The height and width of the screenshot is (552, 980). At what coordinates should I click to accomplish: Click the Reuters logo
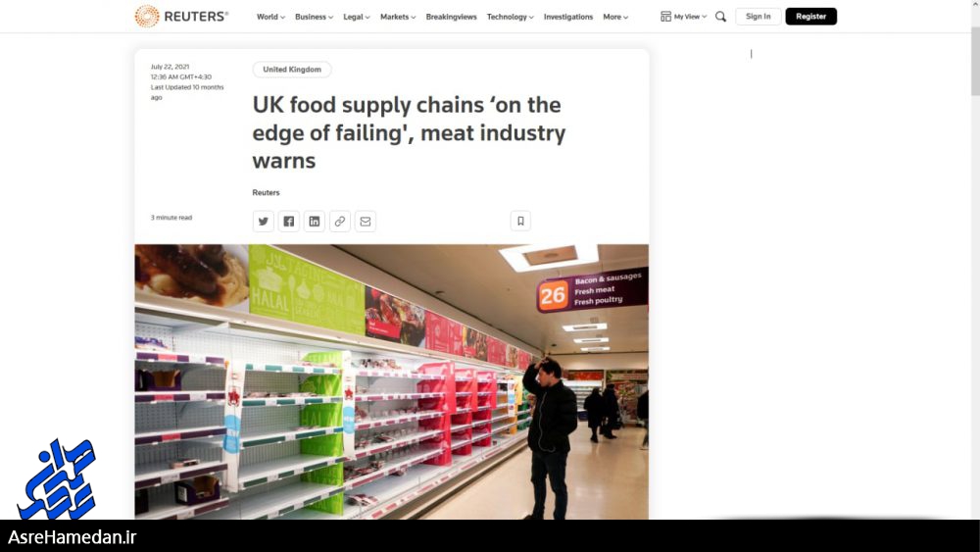(x=181, y=17)
